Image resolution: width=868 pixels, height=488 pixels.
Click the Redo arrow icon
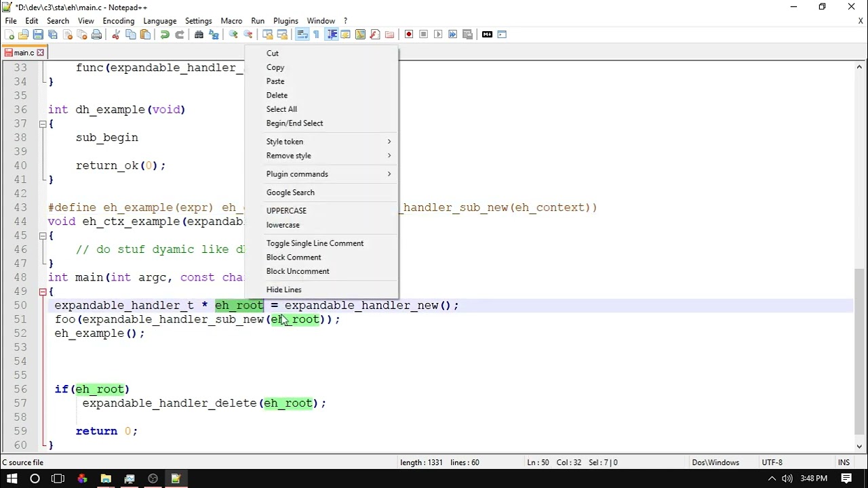pos(179,35)
